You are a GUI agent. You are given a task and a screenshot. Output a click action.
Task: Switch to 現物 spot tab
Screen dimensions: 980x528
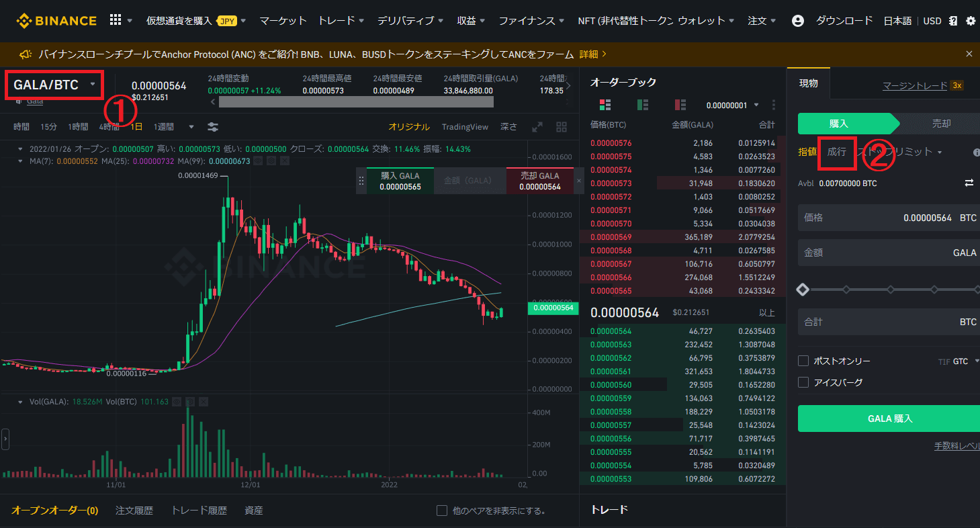(x=809, y=84)
